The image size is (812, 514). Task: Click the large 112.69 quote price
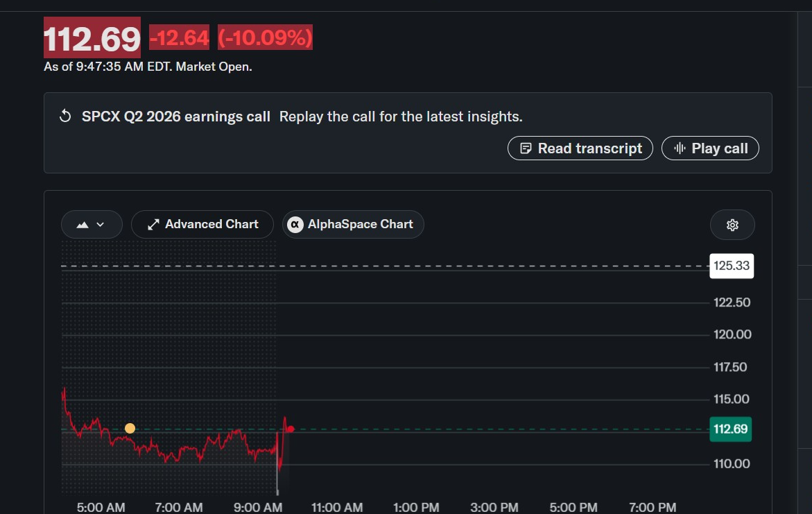(92, 38)
